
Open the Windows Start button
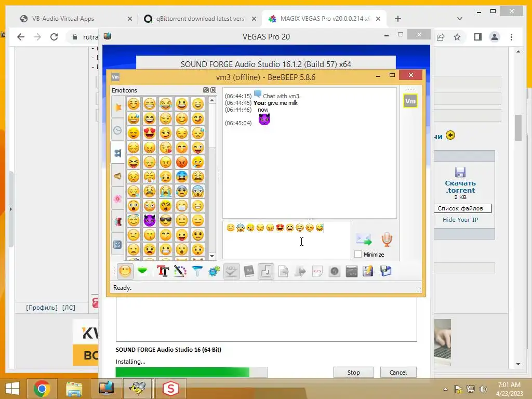(12, 389)
